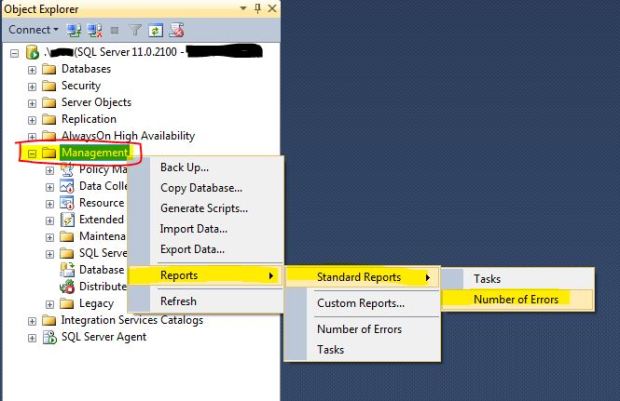The height and width of the screenshot is (401, 620).
Task: Open Custom Reports... menu entry
Action: (x=360, y=303)
